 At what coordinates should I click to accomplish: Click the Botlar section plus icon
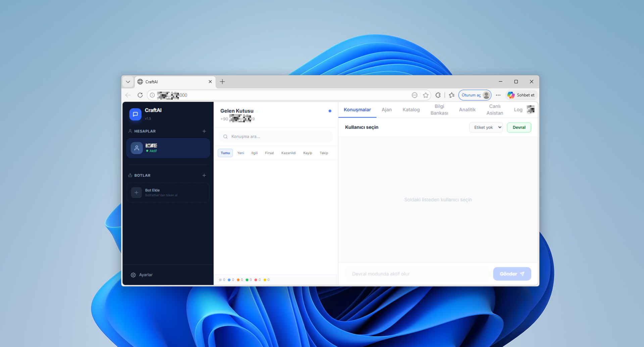pyautogui.click(x=204, y=175)
